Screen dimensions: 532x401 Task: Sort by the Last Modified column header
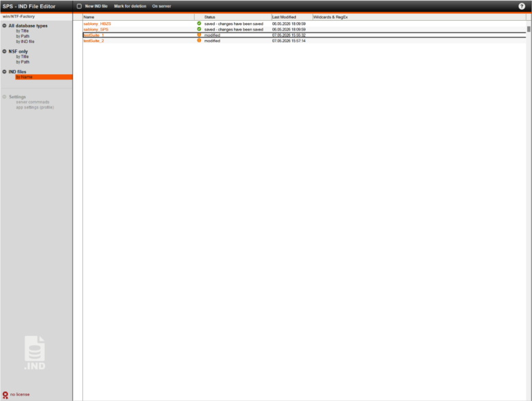coord(284,17)
